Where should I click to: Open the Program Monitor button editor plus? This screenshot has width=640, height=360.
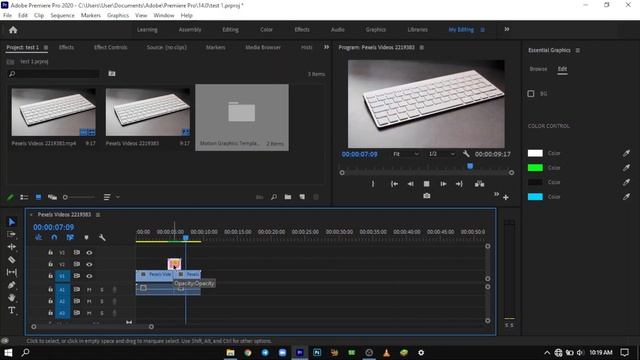click(x=506, y=197)
